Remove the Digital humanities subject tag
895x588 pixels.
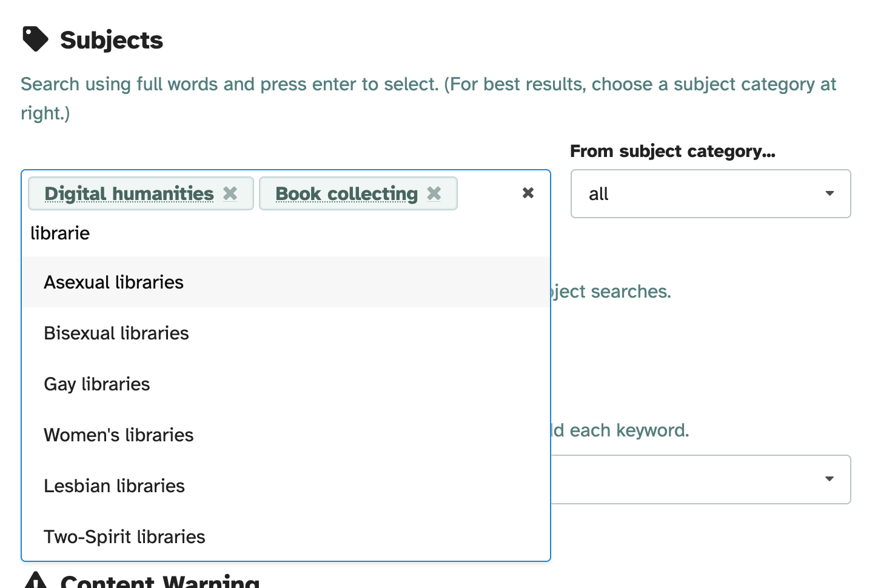tap(230, 193)
